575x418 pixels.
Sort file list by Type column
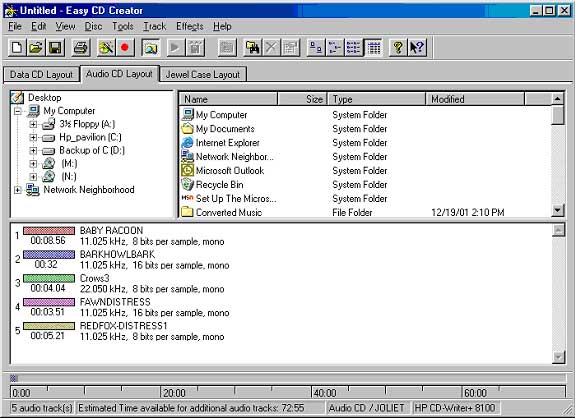point(377,99)
